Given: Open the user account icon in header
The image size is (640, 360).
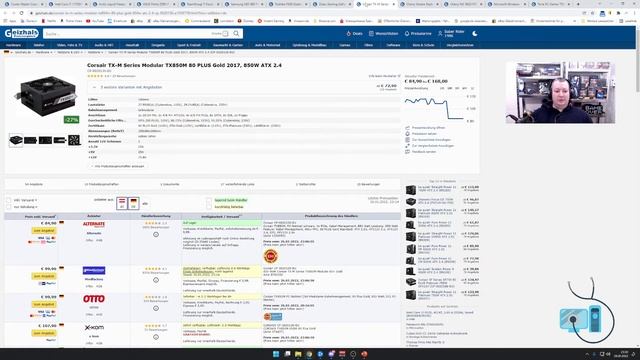Looking at the screenshot, I should pos(440,33).
